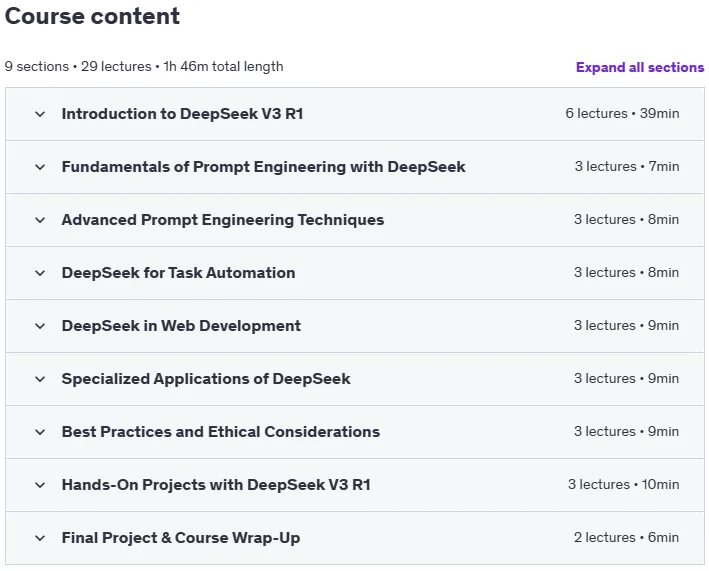Click the '6 lectures • 39min' text
The image size is (709, 571).
(x=622, y=113)
